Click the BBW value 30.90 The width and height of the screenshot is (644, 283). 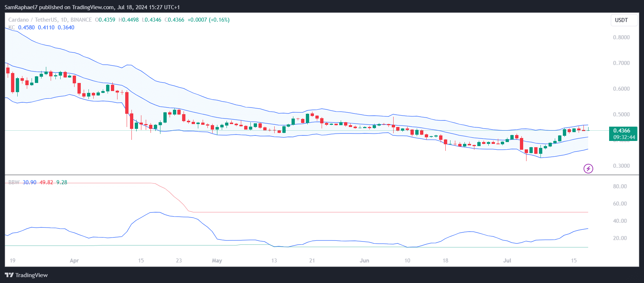tap(29, 182)
